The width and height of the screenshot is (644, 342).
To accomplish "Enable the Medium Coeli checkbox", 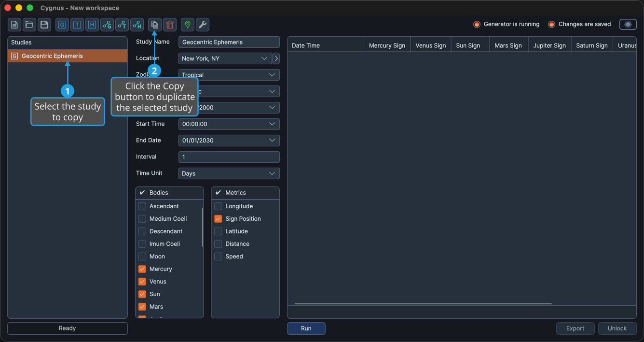I will pyautogui.click(x=142, y=219).
